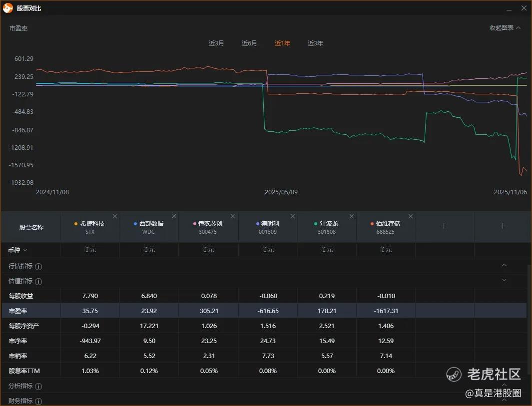The width and height of the screenshot is (532, 406).
Task: Click the 2025/05/09 date axis label
Action: click(x=281, y=192)
